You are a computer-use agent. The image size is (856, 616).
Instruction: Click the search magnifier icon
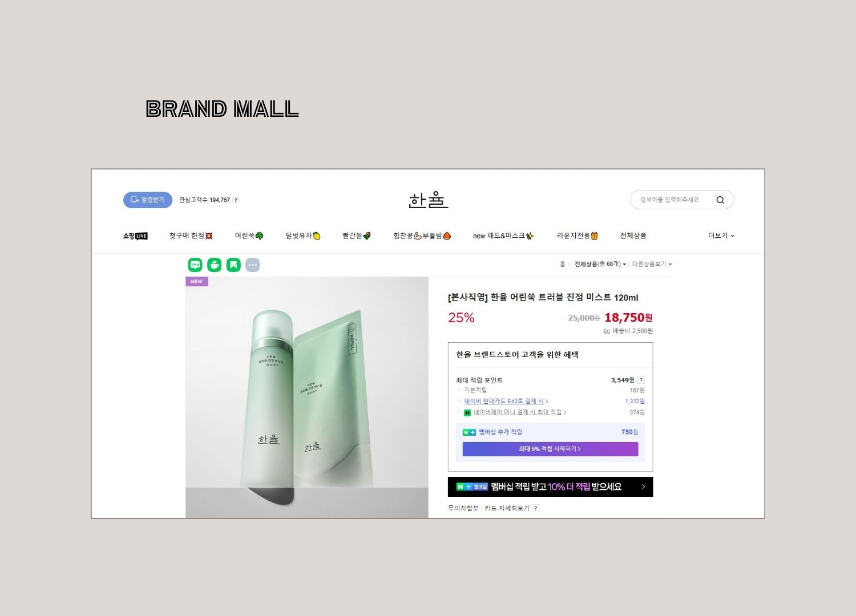(x=720, y=200)
